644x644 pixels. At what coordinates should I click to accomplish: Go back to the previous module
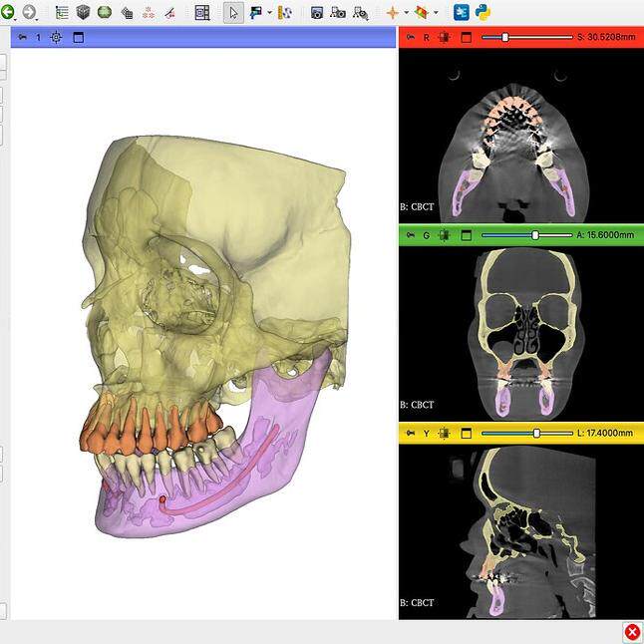(7, 12)
